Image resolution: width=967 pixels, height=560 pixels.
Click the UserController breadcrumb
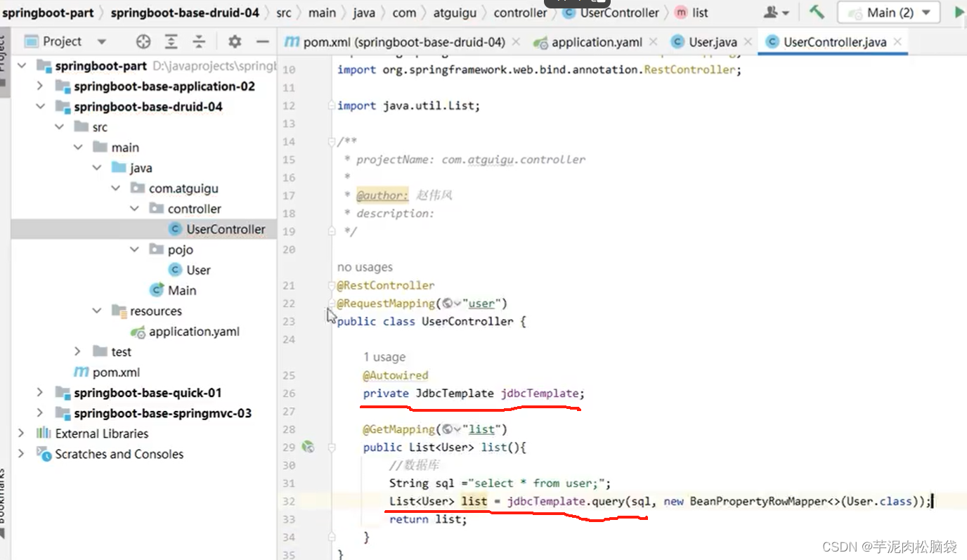[x=611, y=12]
